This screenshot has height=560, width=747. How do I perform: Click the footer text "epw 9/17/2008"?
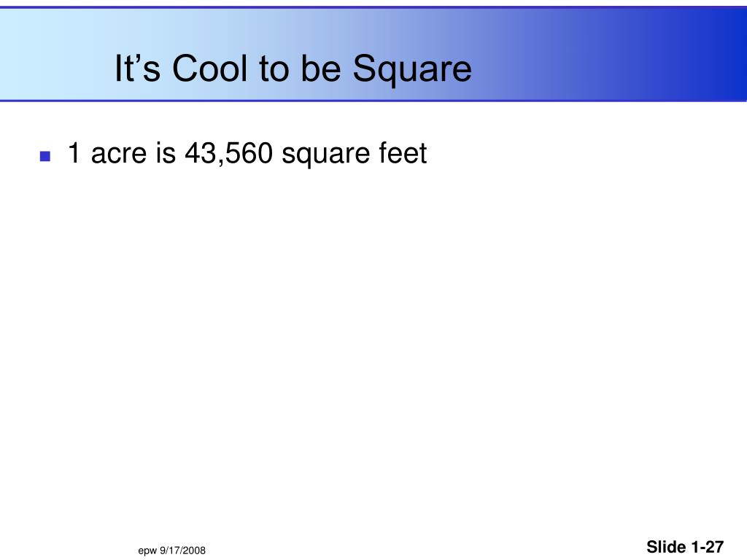(x=171, y=551)
